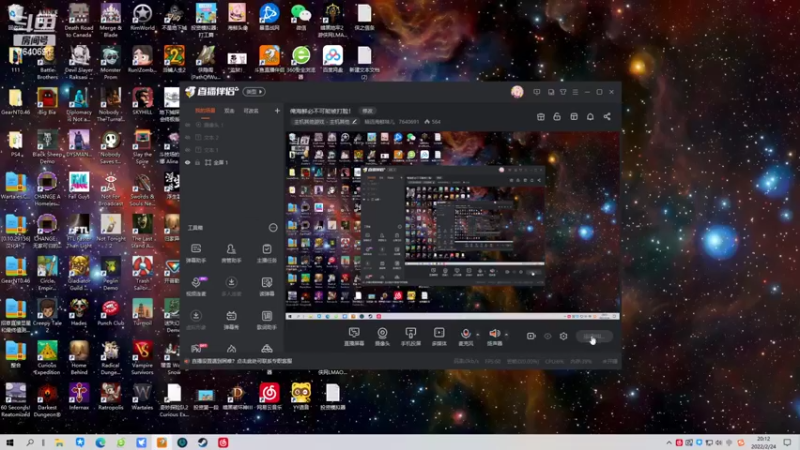Toggle visibility of the text 1 source
The width and height of the screenshot is (800, 450).
click(188, 150)
